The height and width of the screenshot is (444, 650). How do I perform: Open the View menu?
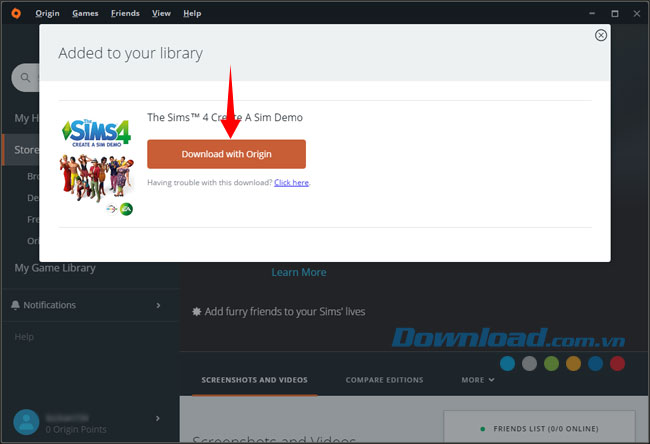pos(161,13)
